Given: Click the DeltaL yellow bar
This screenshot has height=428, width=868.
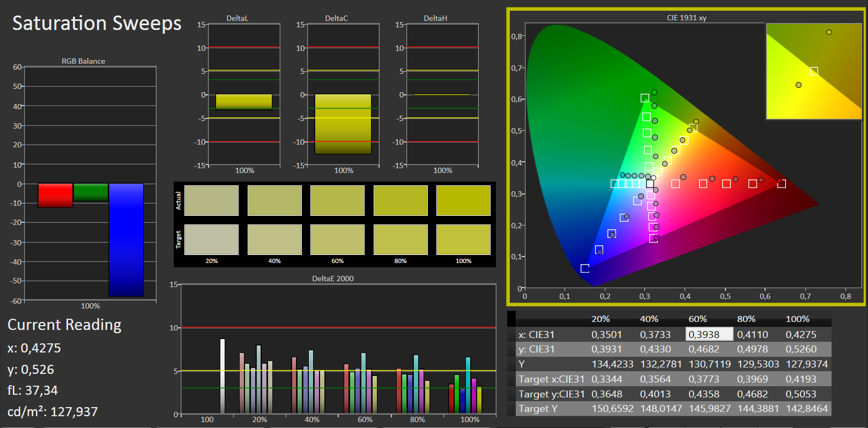Looking at the screenshot, I should [x=244, y=102].
